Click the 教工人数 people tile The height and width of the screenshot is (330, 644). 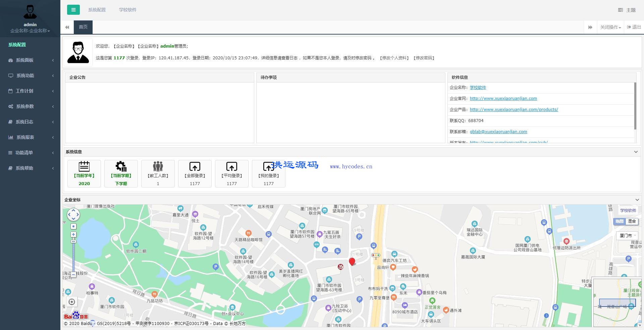pyautogui.click(x=158, y=173)
